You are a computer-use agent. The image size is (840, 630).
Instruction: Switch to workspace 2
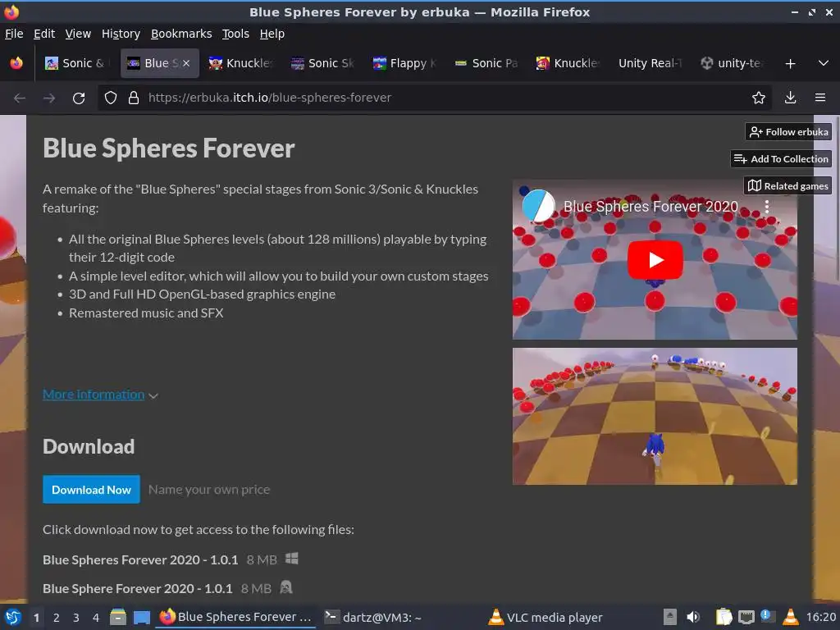(x=57, y=618)
